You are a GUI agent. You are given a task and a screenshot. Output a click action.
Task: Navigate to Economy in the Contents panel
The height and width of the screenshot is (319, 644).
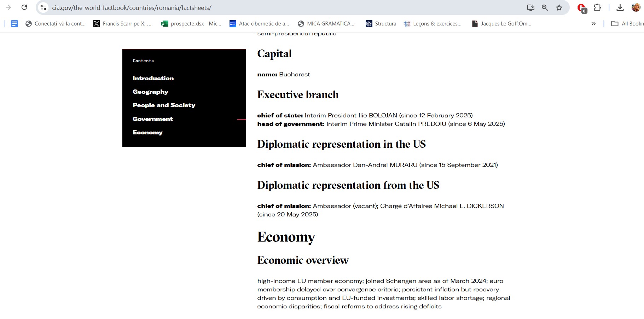pyautogui.click(x=147, y=132)
